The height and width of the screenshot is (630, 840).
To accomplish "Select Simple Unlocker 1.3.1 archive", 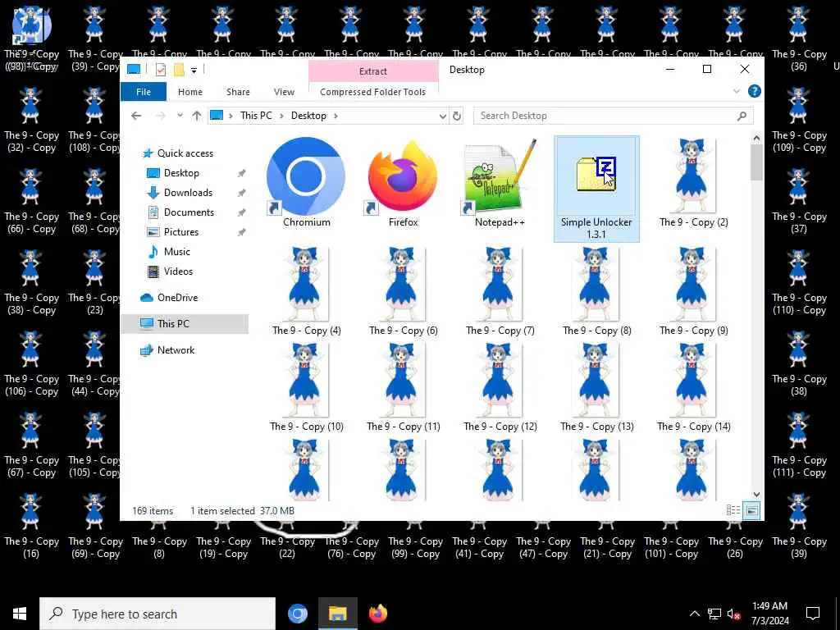I will [596, 189].
